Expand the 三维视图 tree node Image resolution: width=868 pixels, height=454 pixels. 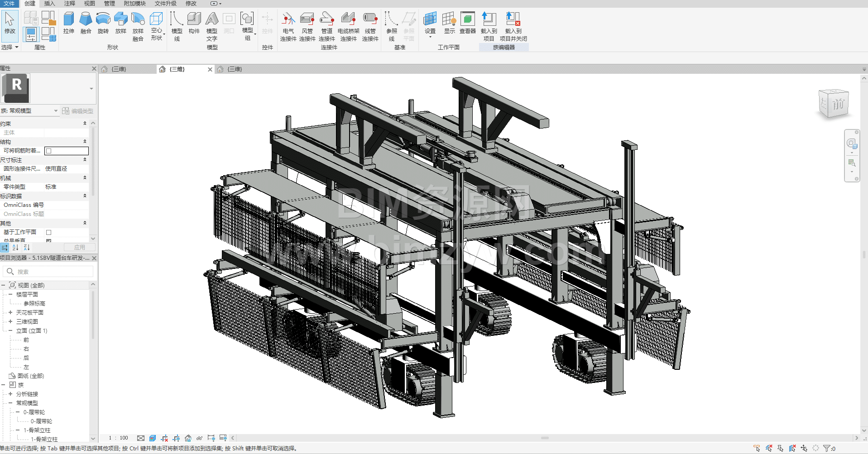pyautogui.click(x=10, y=321)
